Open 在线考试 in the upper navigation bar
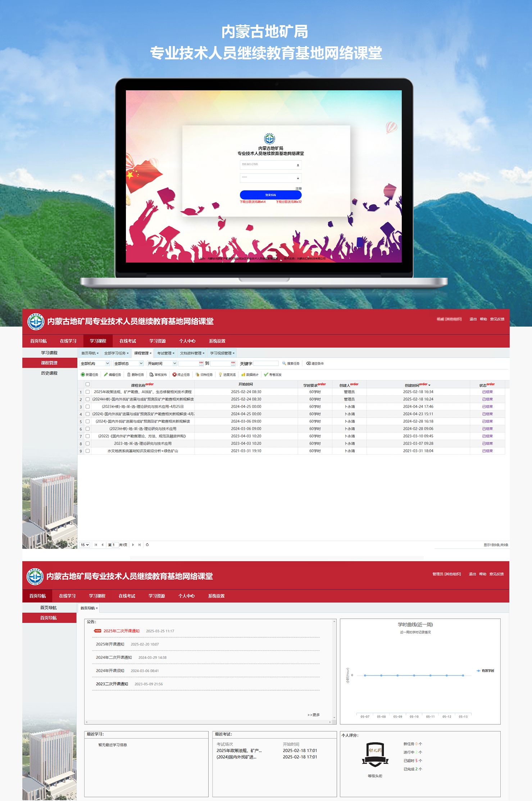532x801 pixels. click(128, 341)
